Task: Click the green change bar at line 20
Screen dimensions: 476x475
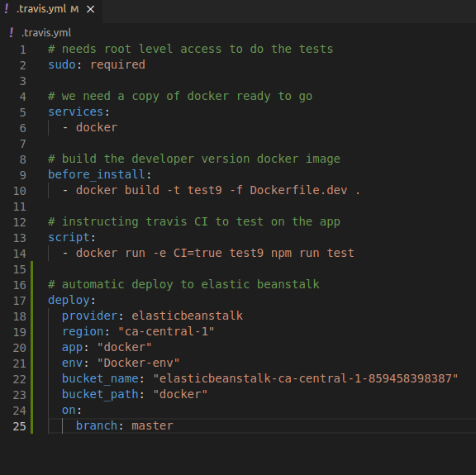Action: tap(32, 348)
